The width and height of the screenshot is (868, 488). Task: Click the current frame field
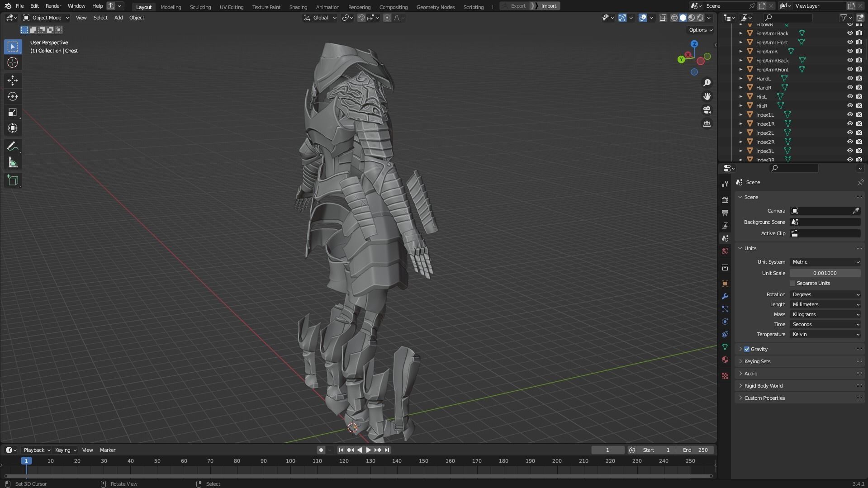pyautogui.click(x=607, y=450)
